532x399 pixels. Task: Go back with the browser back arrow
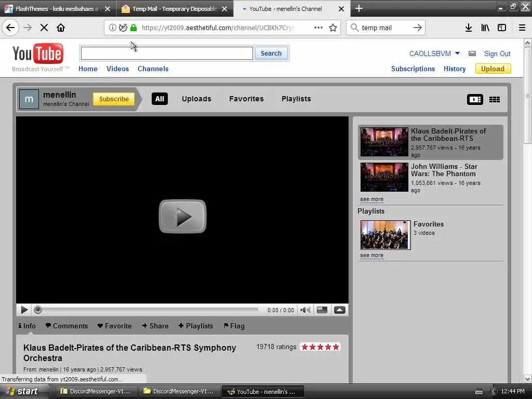tap(10, 28)
